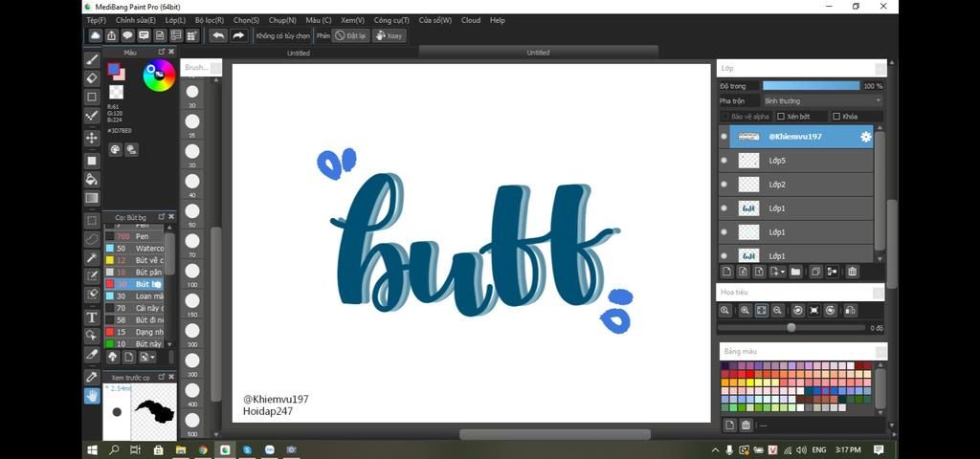Open the Công cụ(T) menu
This screenshot has width=980, height=459.
(391, 20)
